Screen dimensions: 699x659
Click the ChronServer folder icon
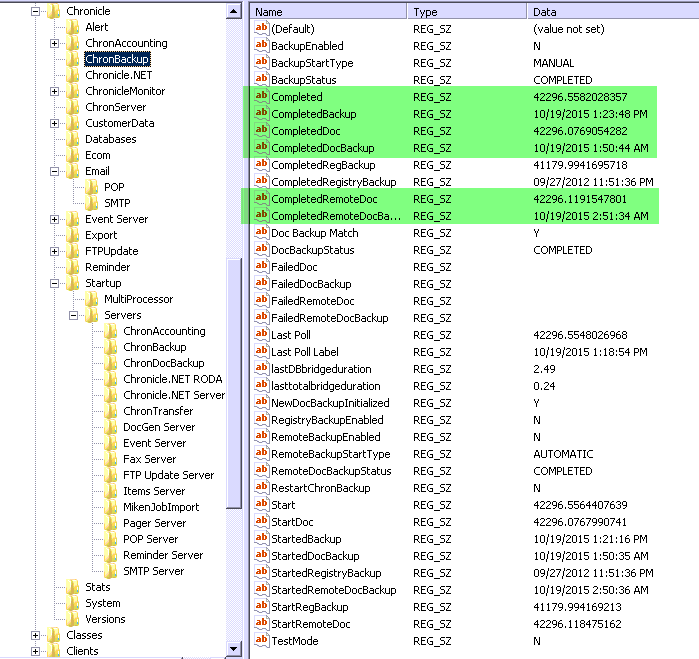(73, 107)
